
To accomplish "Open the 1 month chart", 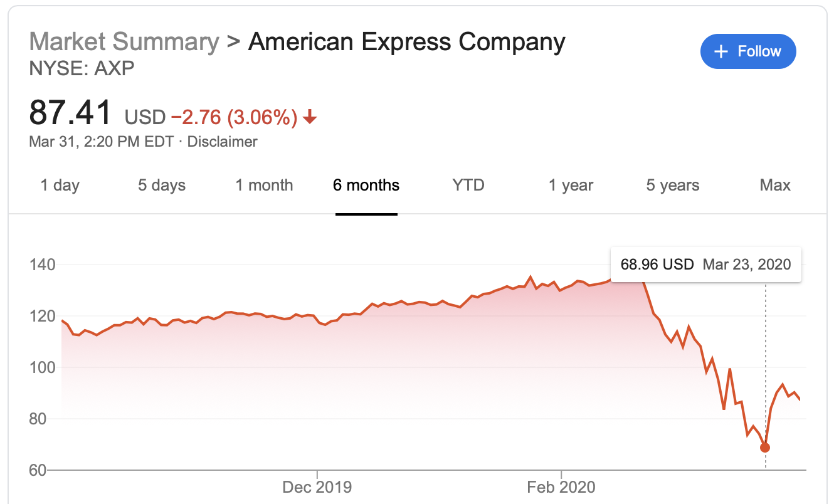I will point(264,185).
